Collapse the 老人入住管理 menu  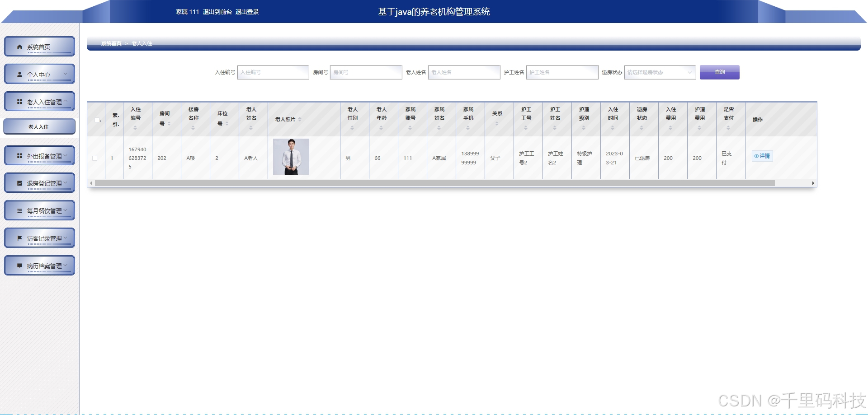coord(39,102)
